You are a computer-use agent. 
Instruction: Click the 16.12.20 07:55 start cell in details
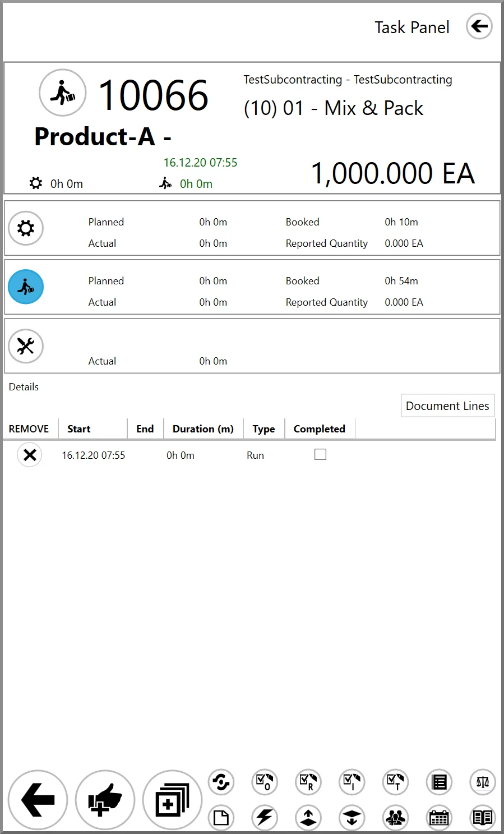tap(94, 455)
